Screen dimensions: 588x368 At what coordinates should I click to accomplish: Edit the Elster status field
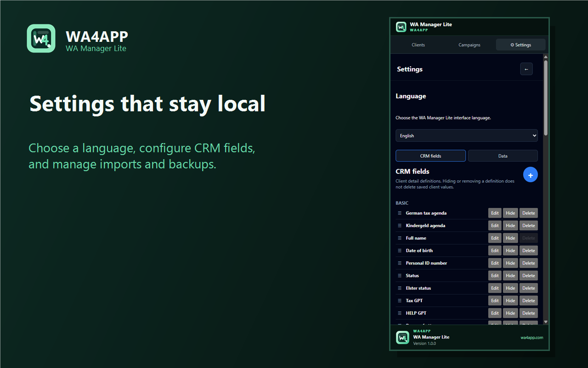(495, 288)
